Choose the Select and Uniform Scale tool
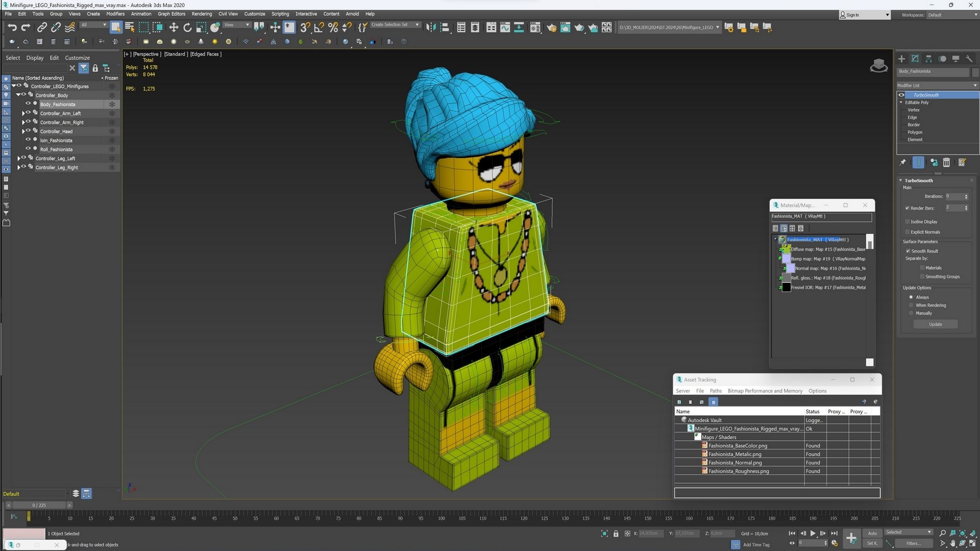Screen dimensions: 980x551 [x=201, y=28]
